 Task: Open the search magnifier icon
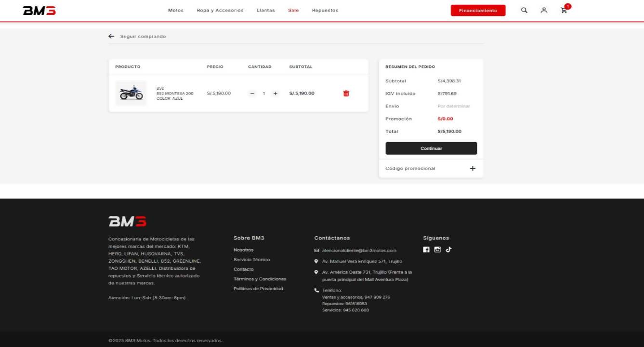click(524, 10)
